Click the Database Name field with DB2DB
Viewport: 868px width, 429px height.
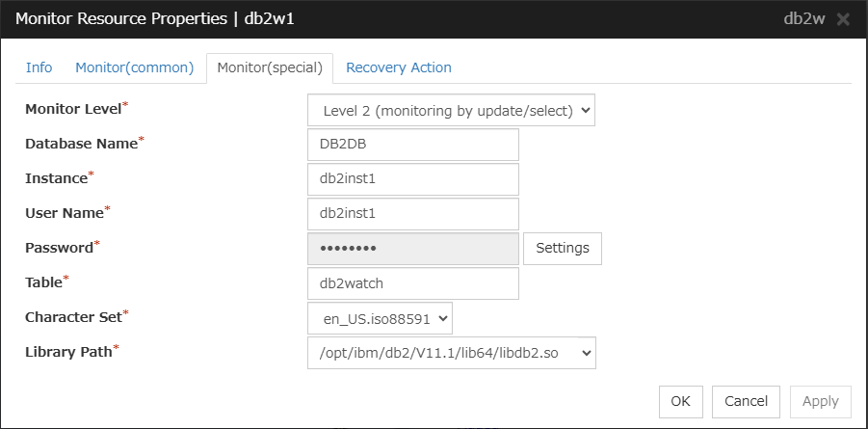point(412,145)
